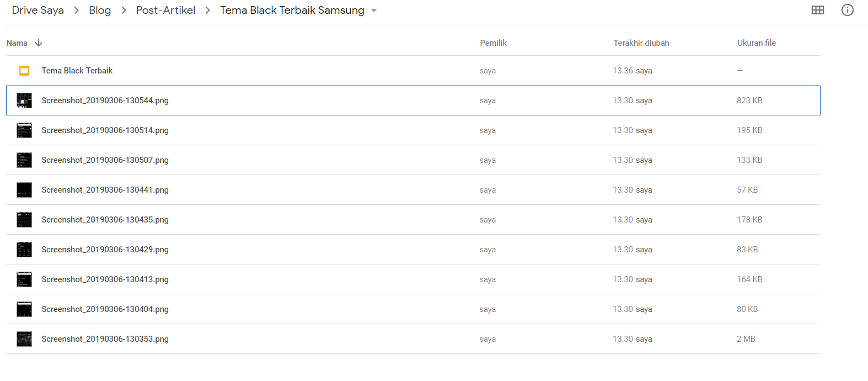Screen dimensions: 868x381
Task: Go to Drive Saya in the breadcrumb
Action: [38, 10]
